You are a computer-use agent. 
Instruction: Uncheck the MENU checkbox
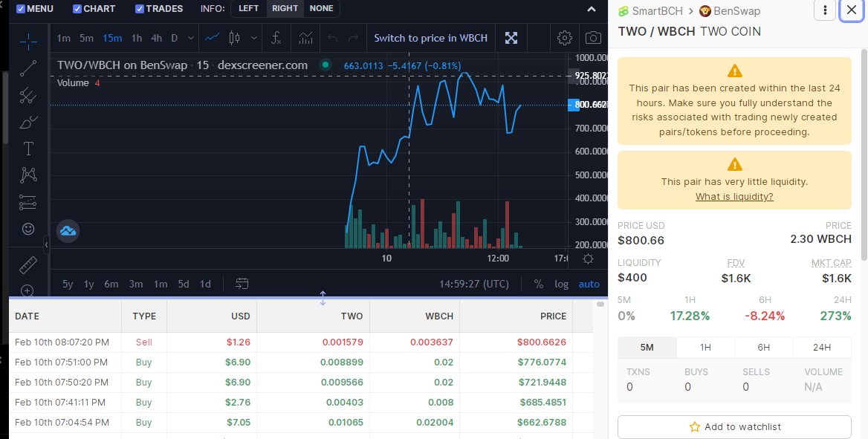(21, 9)
